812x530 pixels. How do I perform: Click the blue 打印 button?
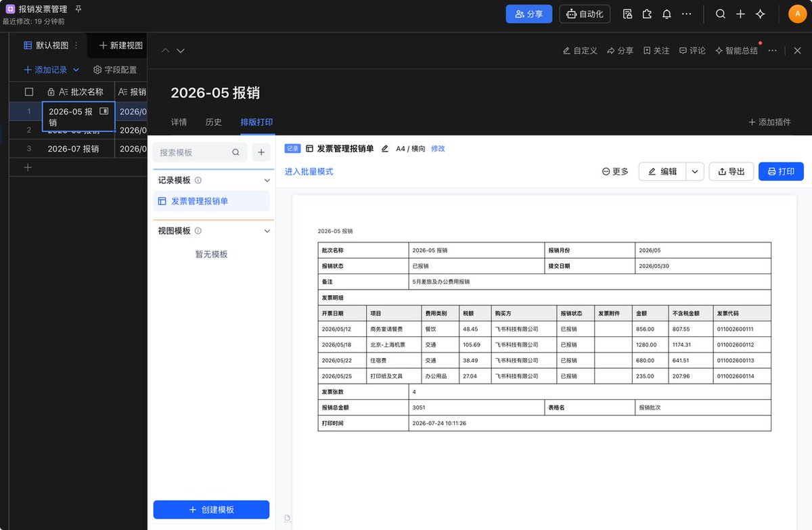tap(781, 172)
